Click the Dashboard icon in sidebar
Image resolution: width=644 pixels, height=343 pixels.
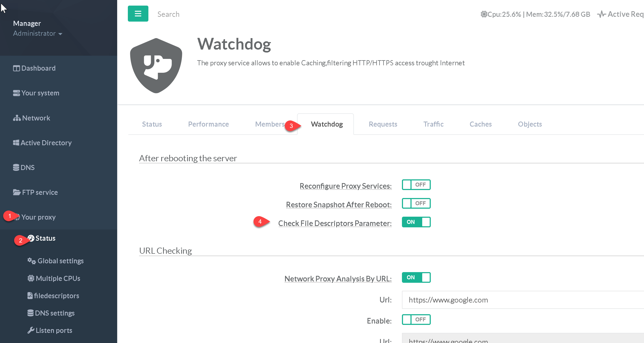tap(16, 68)
